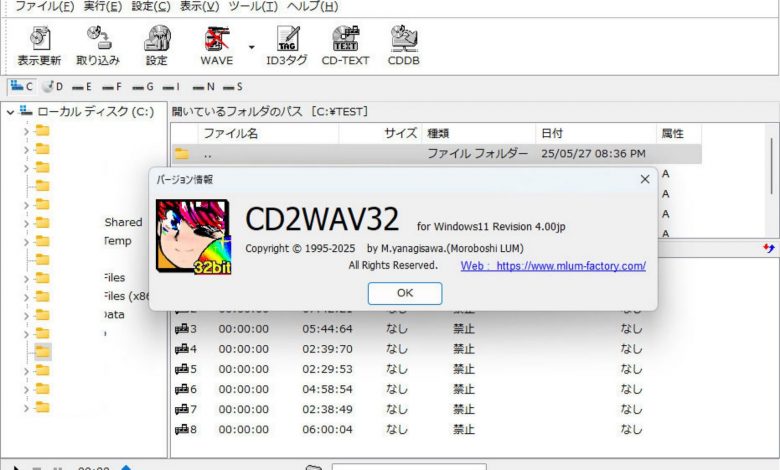The width and height of the screenshot is (780, 470).
Task: Select drive E in the drive bar
Action: [x=82, y=87]
